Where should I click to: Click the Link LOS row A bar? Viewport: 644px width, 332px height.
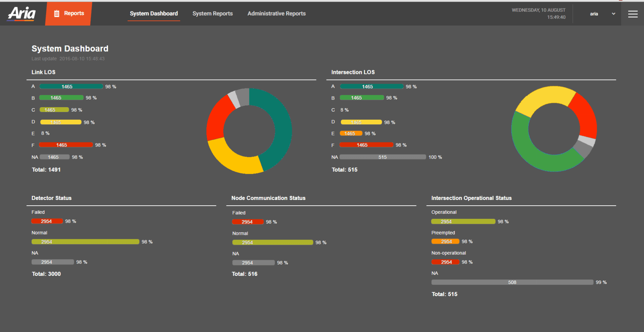[x=71, y=86]
